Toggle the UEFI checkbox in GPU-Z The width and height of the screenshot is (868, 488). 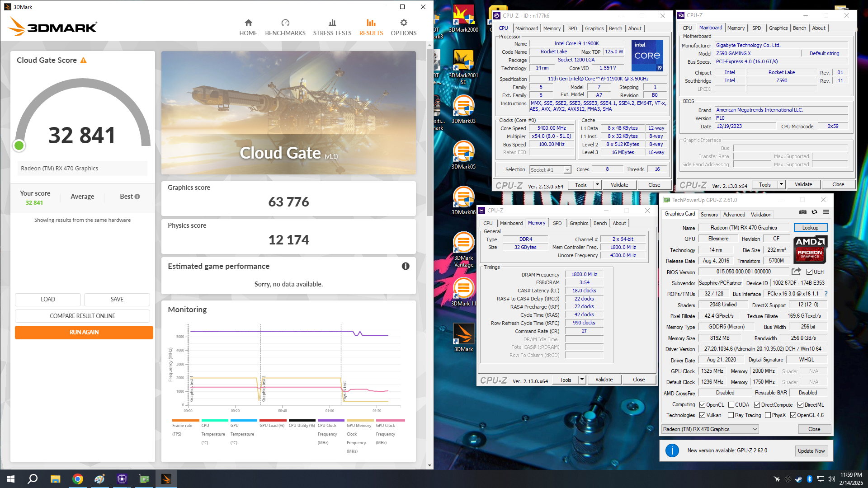pos(809,272)
